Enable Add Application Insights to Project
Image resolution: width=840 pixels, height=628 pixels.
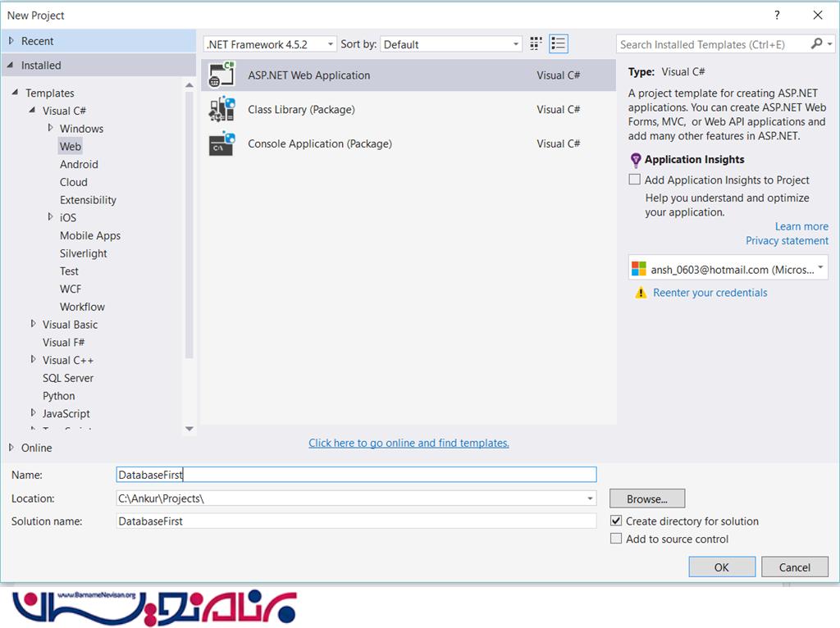(635, 180)
